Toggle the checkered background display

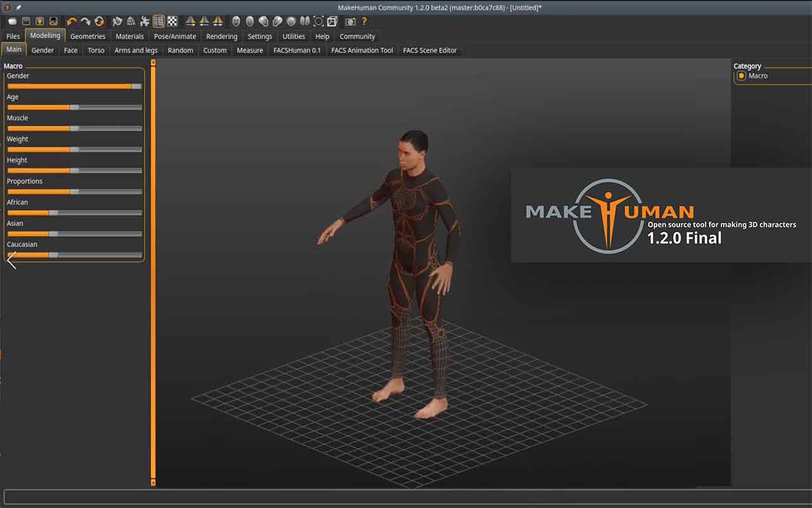point(173,20)
